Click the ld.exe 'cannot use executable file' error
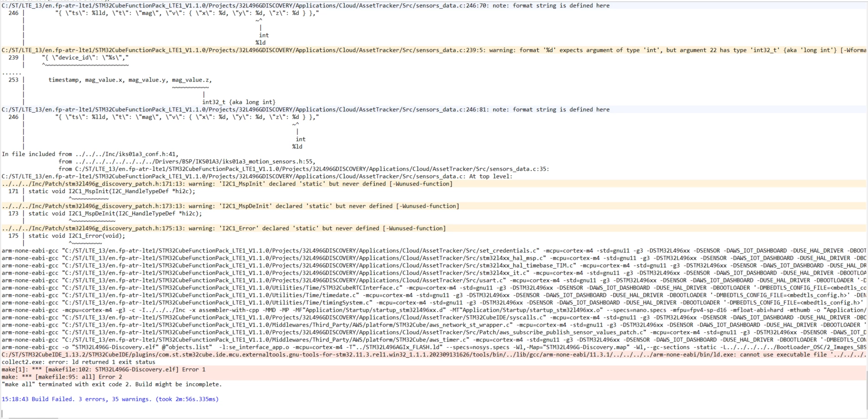 [x=434, y=355]
